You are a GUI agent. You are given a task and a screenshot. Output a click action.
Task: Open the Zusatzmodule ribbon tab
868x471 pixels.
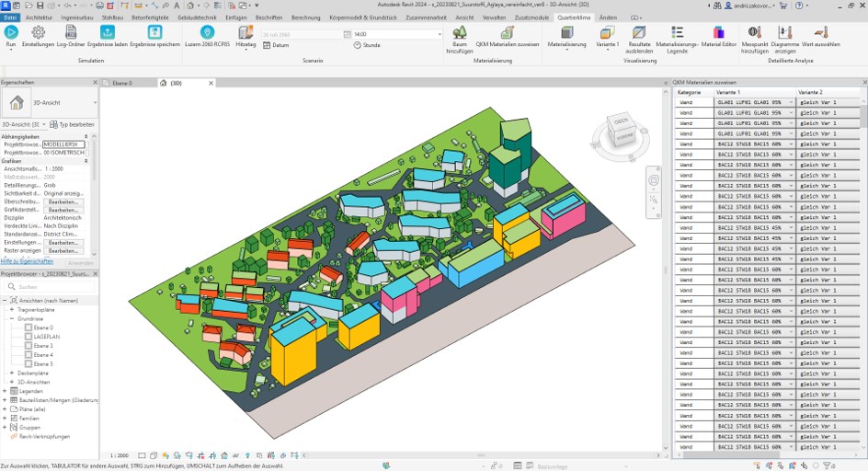(x=533, y=17)
